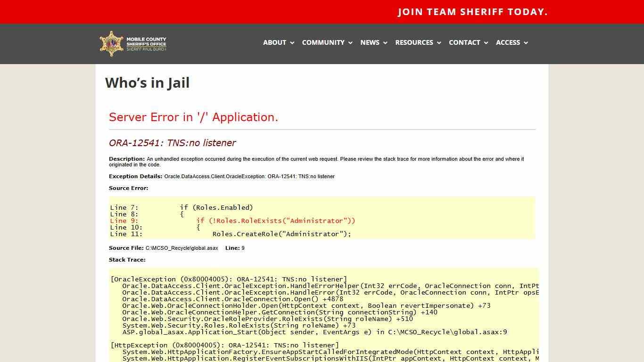Expand the NEWS chevron arrow
Viewport: 644px width, 362px height.
tap(385, 43)
